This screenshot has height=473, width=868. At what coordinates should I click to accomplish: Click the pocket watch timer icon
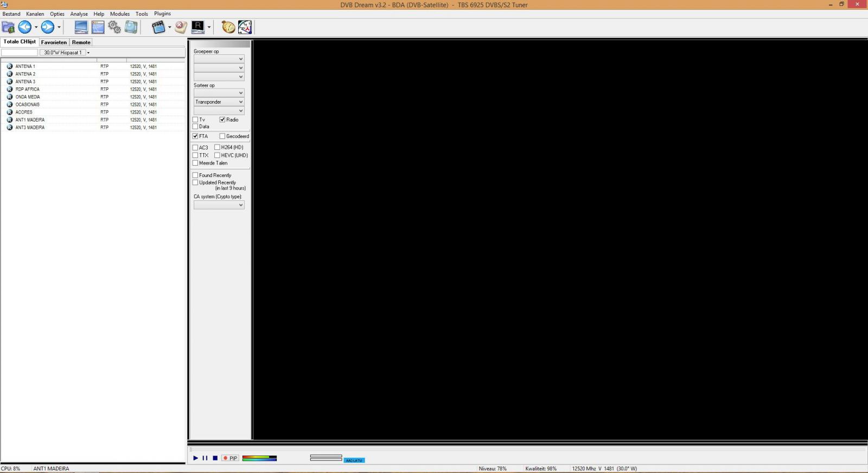tap(228, 27)
